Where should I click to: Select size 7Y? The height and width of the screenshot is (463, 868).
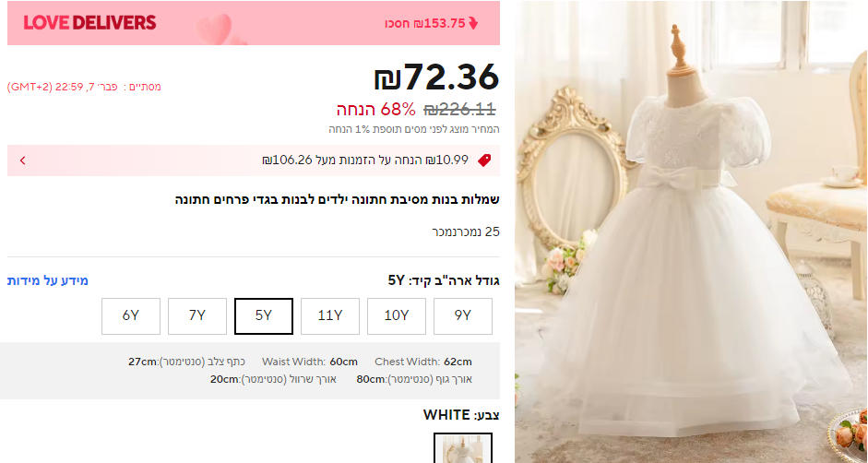click(x=197, y=316)
